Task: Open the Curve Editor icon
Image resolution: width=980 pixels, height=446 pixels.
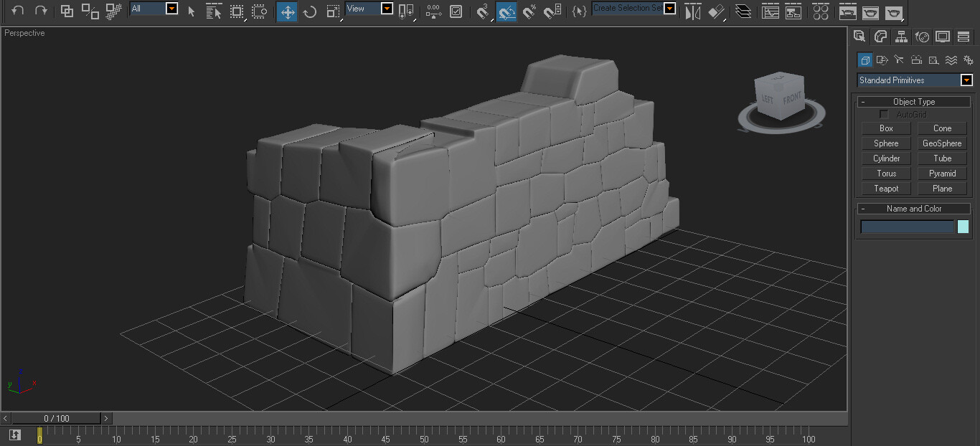Action: [771, 11]
